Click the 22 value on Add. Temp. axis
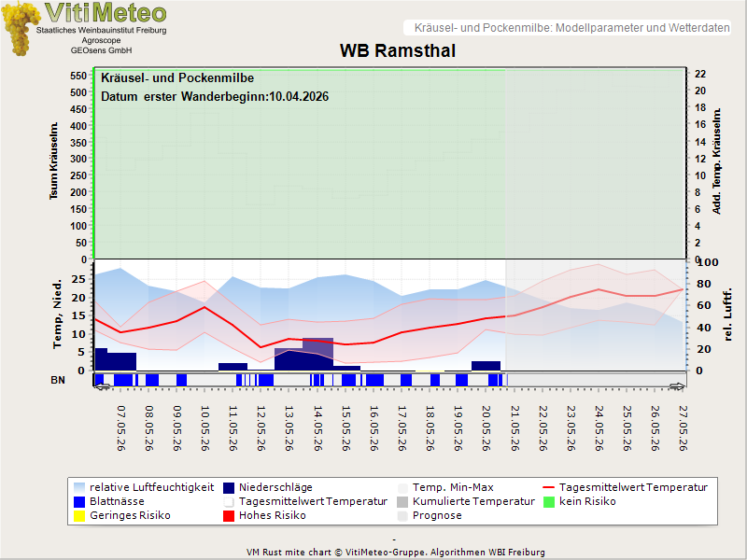 coord(699,74)
